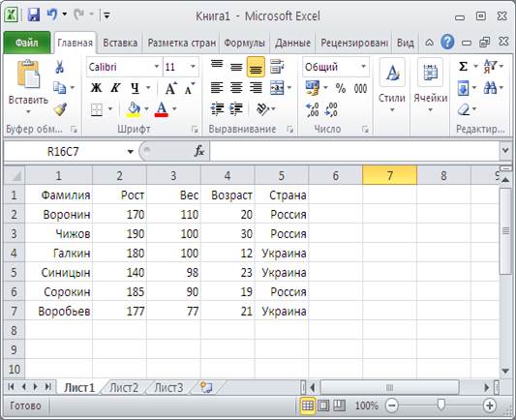The image size is (516, 420).
Task: Open the Общий number format dropdown
Action: coord(363,67)
